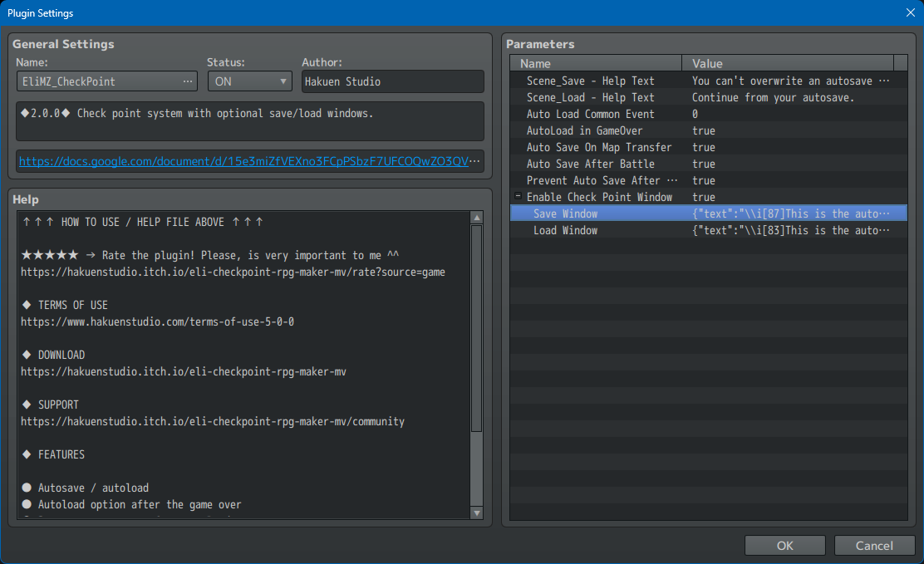Screen dimensions: 924x564
Task: Click the Save Window JSON value
Action: coord(791,213)
